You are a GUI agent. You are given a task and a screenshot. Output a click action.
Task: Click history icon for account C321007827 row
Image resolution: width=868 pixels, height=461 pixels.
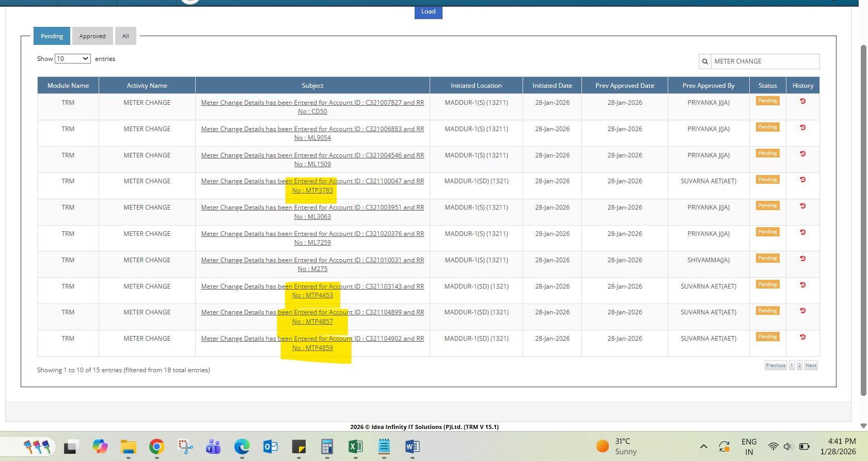(x=802, y=101)
